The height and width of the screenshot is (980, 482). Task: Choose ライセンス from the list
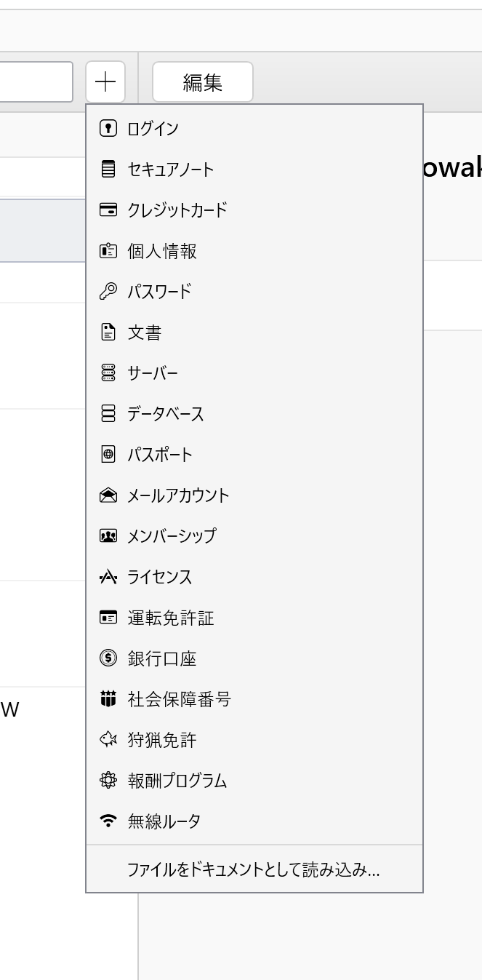coord(160,577)
